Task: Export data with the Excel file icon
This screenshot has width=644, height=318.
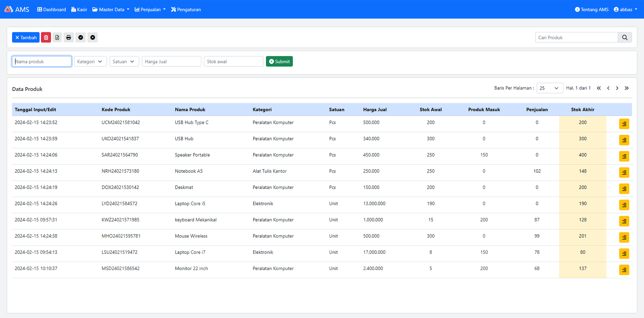Action: tap(57, 38)
